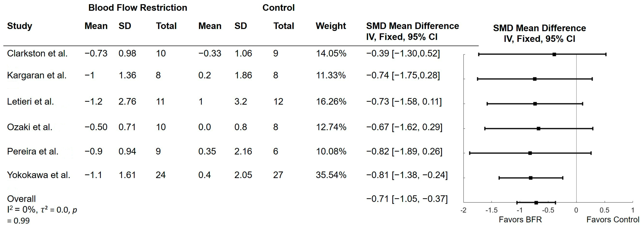The width and height of the screenshot is (644, 227).
Task: Click the overall effect text −0.71 [−1.05, −0.37]
Action: click(x=407, y=199)
